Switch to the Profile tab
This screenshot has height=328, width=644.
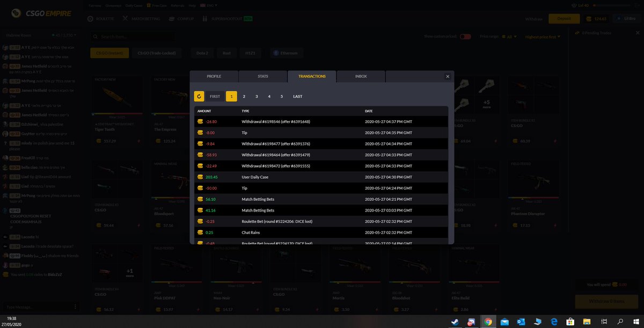214,76
